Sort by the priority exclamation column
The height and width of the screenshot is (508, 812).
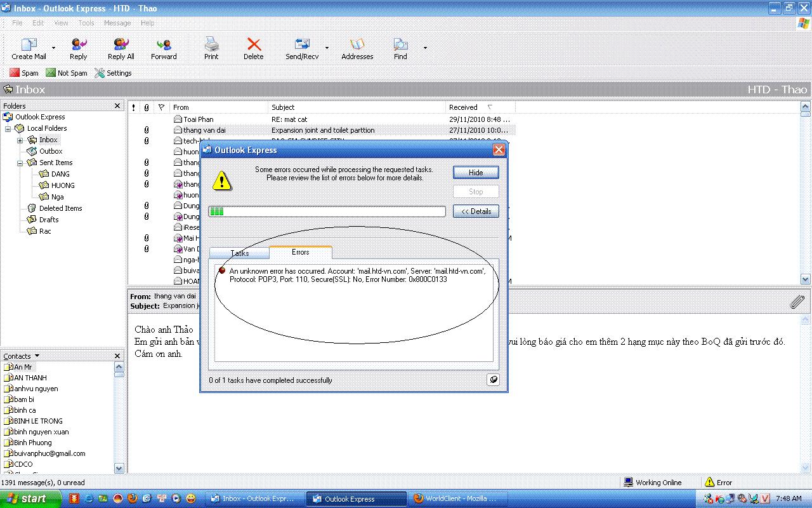[134, 107]
